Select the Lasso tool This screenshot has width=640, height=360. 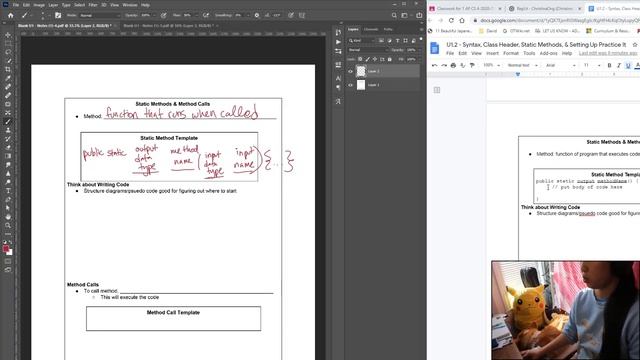click(x=8, y=52)
